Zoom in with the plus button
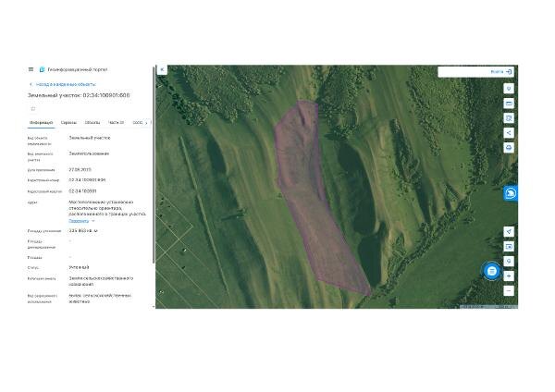555x392 pixels. coord(509,276)
